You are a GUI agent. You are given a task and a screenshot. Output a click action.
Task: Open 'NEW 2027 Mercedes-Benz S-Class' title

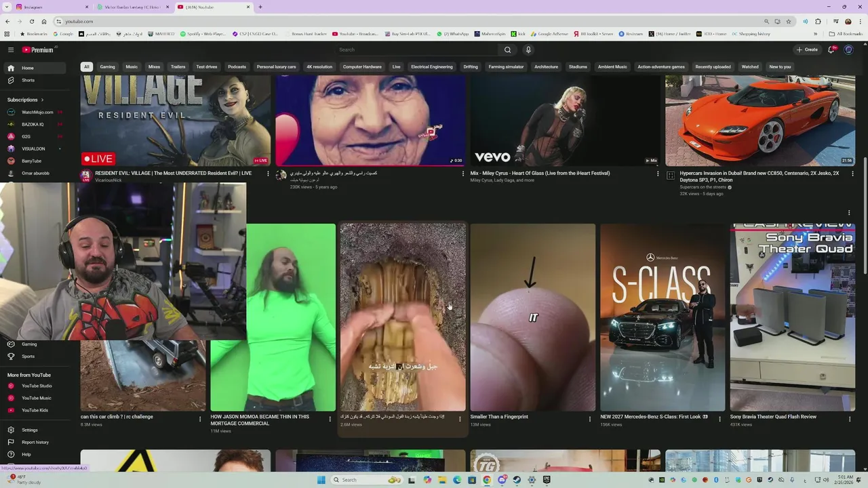click(654, 417)
